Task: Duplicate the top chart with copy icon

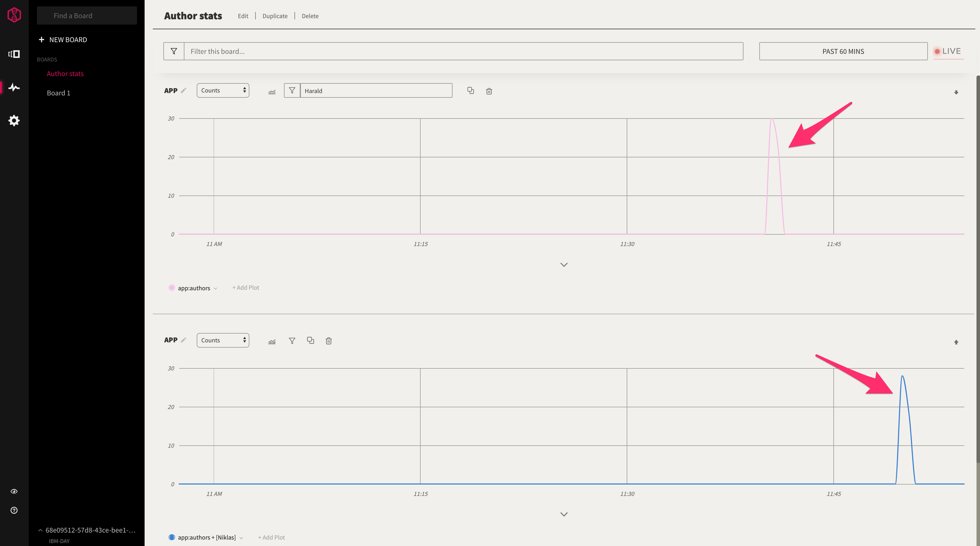Action: [x=471, y=90]
